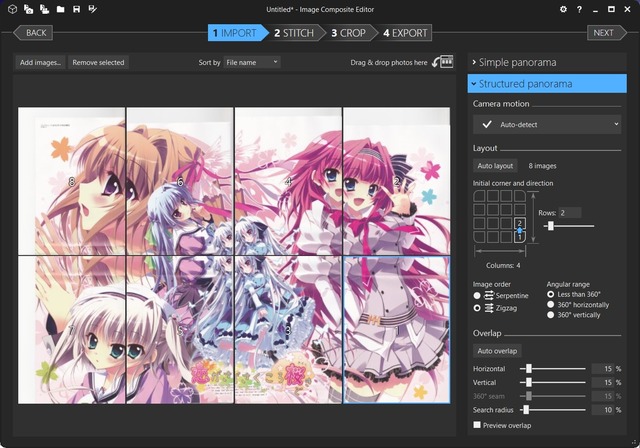This screenshot has width=640, height=448.
Task: Click the Rows slider handle
Action: tap(551, 226)
